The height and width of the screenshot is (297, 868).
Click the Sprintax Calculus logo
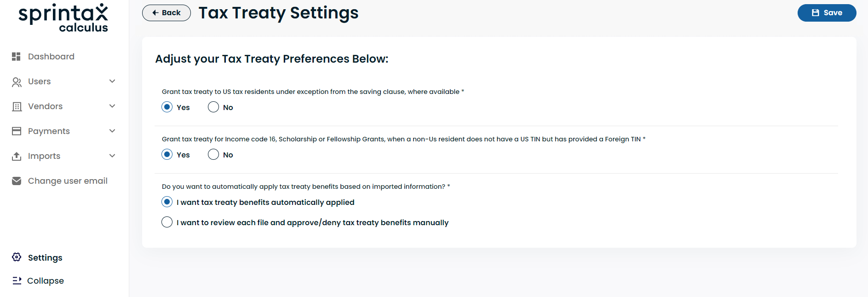(x=63, y=18)
